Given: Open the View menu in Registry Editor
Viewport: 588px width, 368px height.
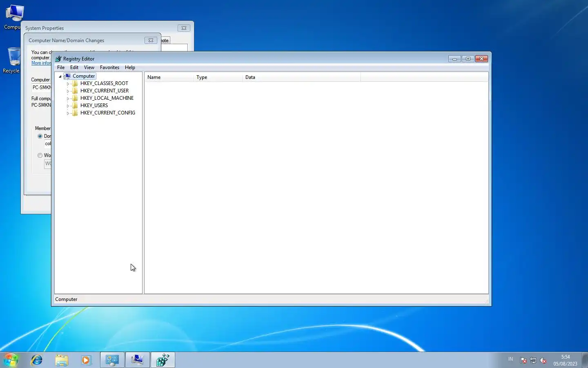Looking at the screenshot, I should [x=89, y=67].
